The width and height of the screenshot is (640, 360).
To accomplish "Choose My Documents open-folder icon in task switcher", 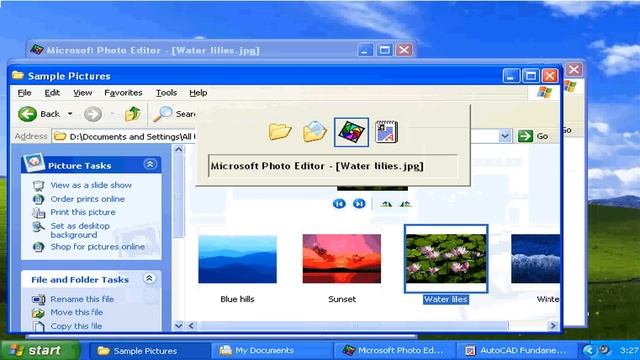I will (315, 131).
